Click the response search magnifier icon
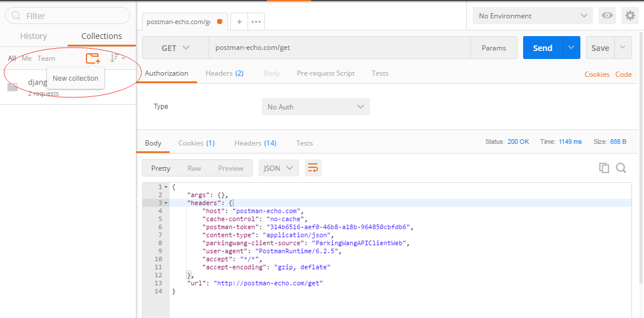This screenshot has height=318, width=644. (621, 168)
